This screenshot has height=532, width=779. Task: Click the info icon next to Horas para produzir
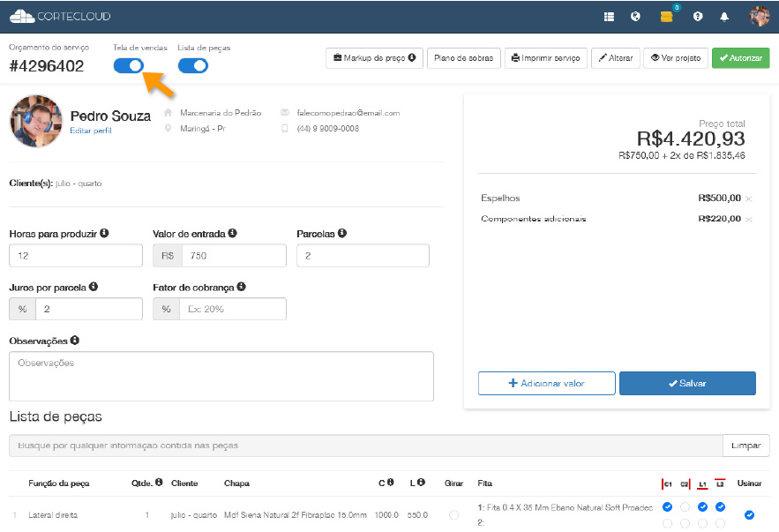tap(104, 233)
